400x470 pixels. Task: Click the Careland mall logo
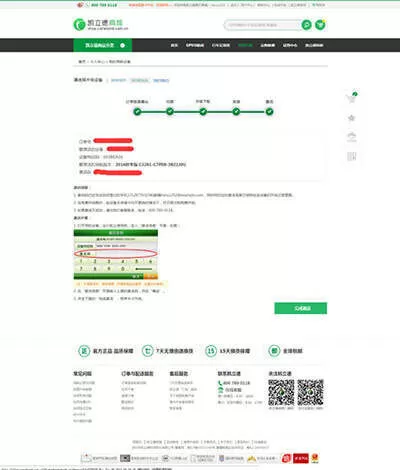click(x=100, y=25)
